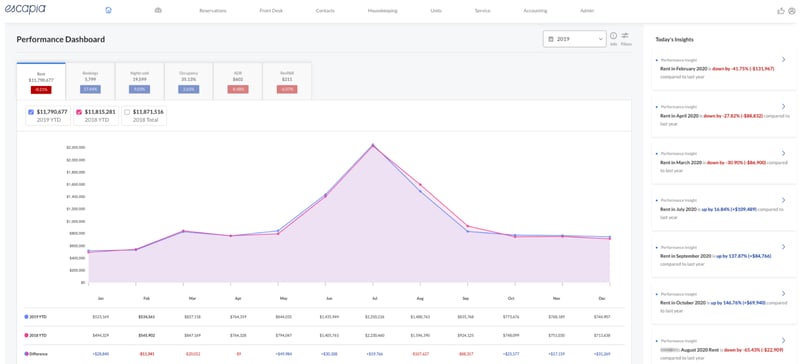Toggle the 2019 YTD checkbox
The image size is (800, 364).
pos(31,112)
